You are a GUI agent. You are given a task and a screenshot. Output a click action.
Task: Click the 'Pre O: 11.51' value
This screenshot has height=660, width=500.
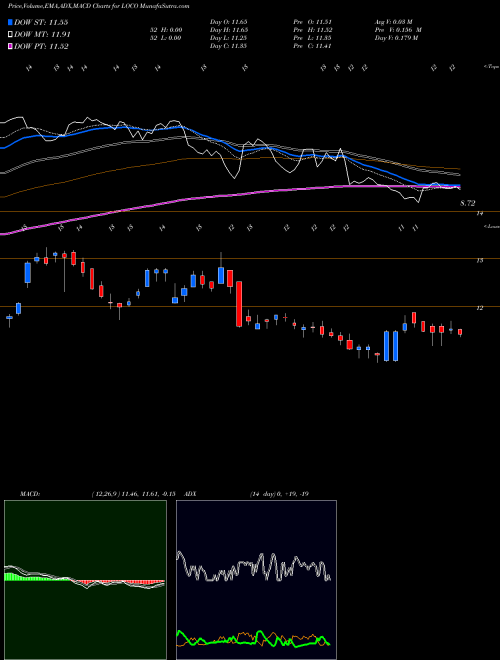[313, 22]
